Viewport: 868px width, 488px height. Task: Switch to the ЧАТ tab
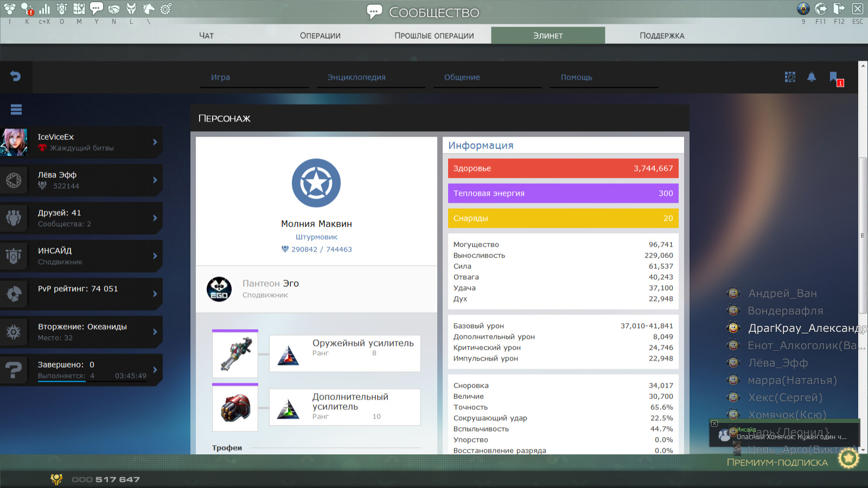pyautogui.click(x=207, y=36)
